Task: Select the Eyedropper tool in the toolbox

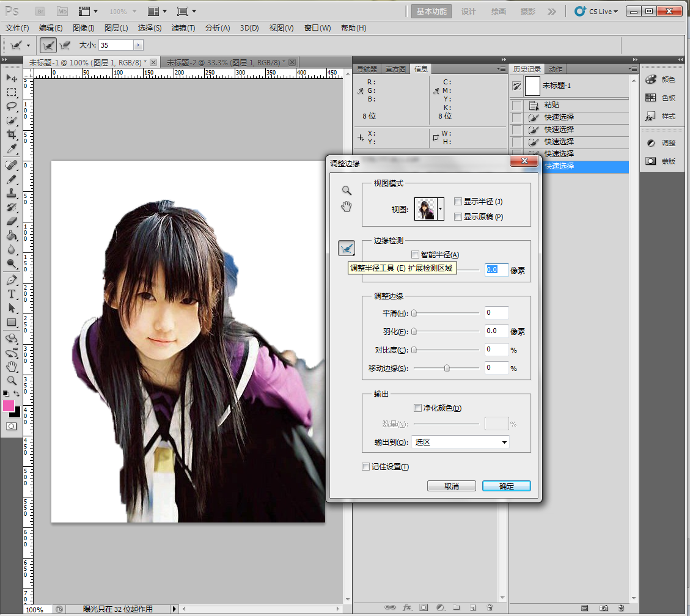Action: tap(12, 148)
